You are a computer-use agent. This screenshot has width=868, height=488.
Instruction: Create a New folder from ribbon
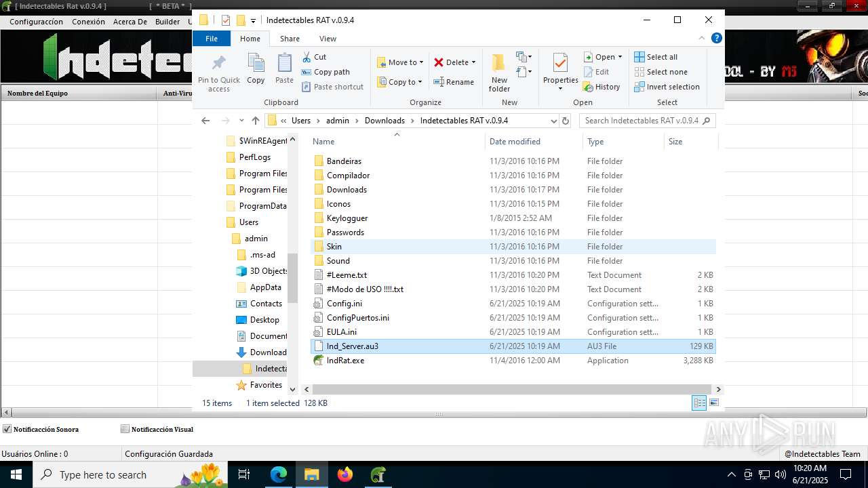[x=499, y=73]
